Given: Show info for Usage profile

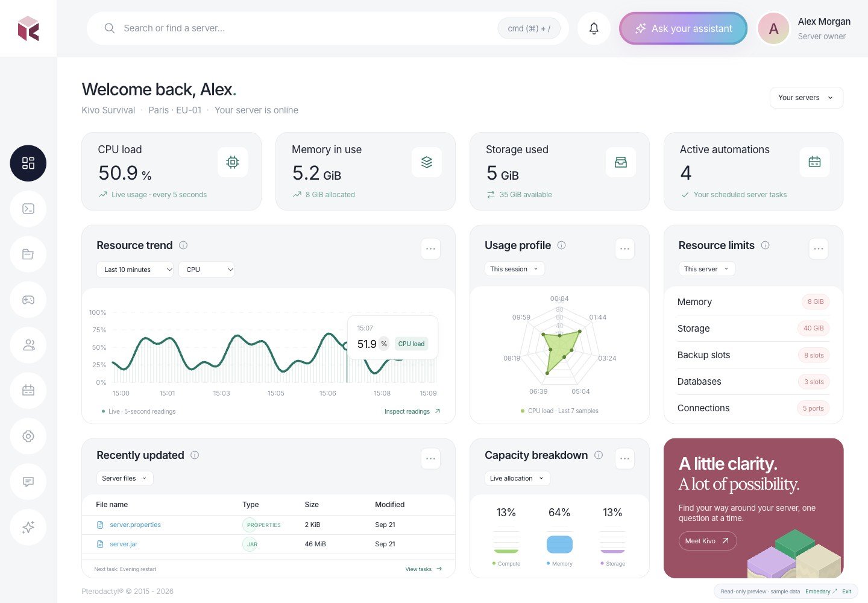Looking at the screenshot, I should pos(562,245).
